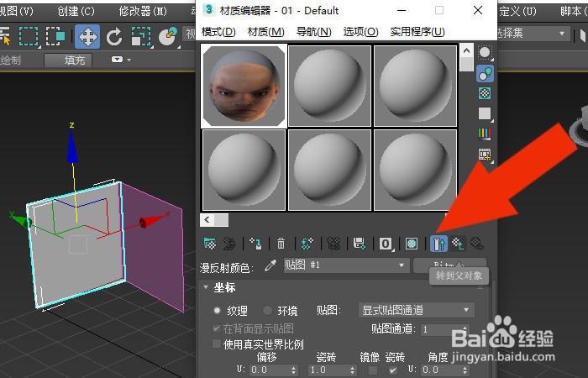
Task: Select the Move tool in main toolbar
Action: (87, 36)
